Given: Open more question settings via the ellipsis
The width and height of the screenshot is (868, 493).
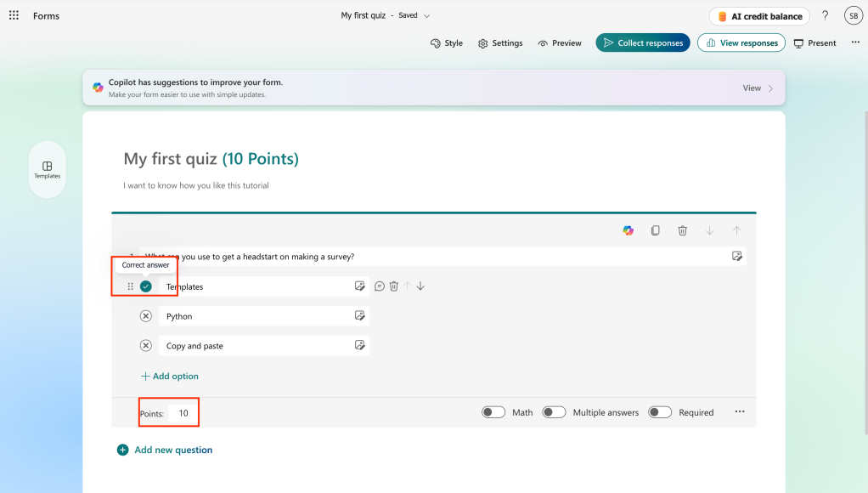Looking at the screenshot, I should point(739,411).
